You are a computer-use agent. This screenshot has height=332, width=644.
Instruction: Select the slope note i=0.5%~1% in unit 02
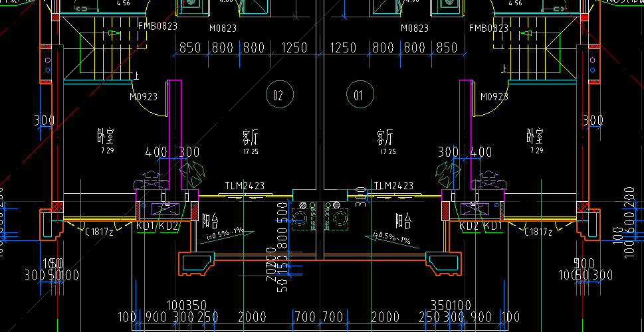(225, 235)
